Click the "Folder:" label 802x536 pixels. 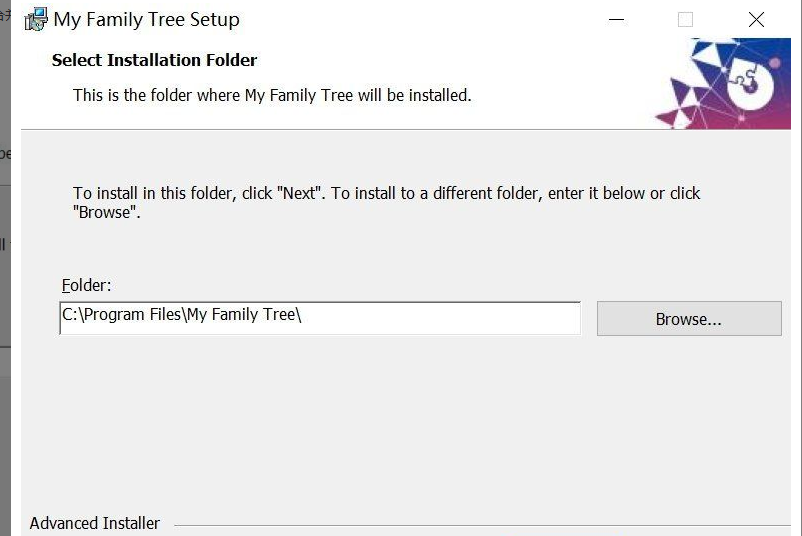click(86, 285)
